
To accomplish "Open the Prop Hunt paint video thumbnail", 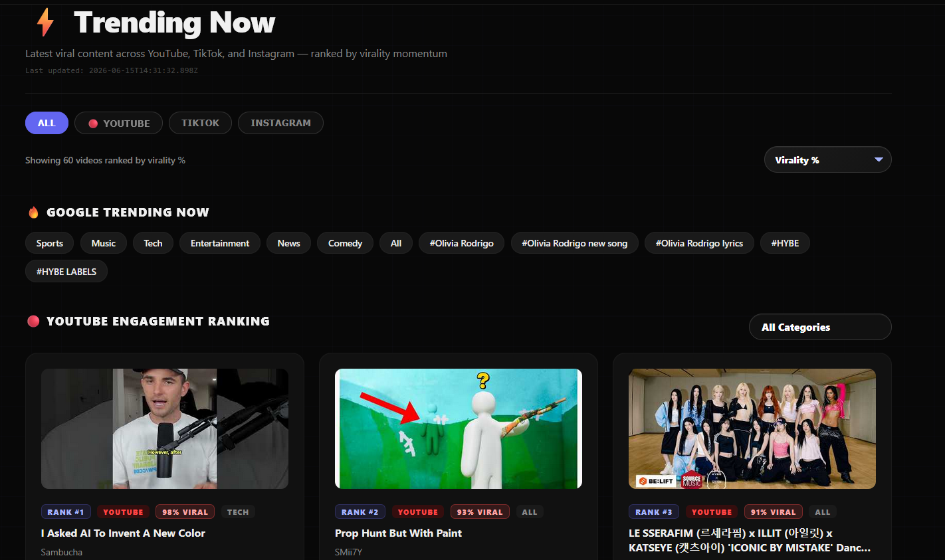I will pos(459,428).
